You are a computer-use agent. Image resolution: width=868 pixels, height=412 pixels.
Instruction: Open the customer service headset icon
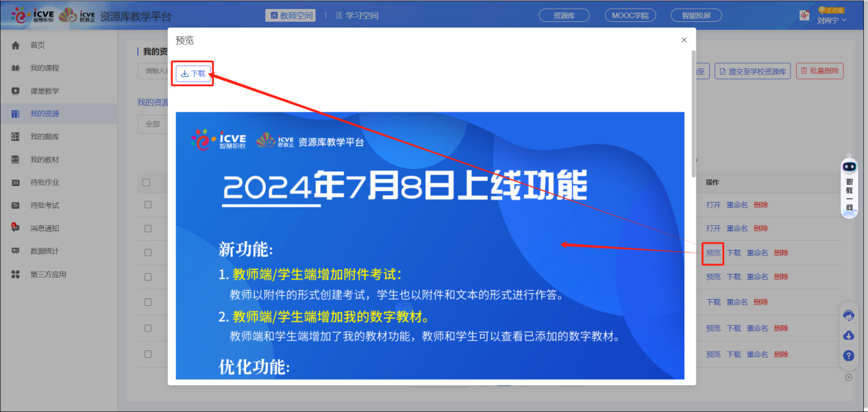(x=848, y=316)
